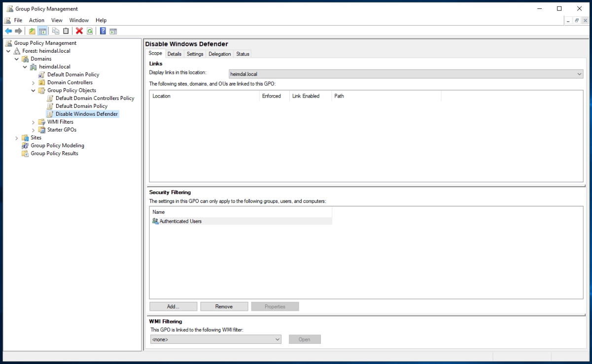Screen dimensions: 592x364
Task: Open the Window menu
Action: (x=79, y=20)
